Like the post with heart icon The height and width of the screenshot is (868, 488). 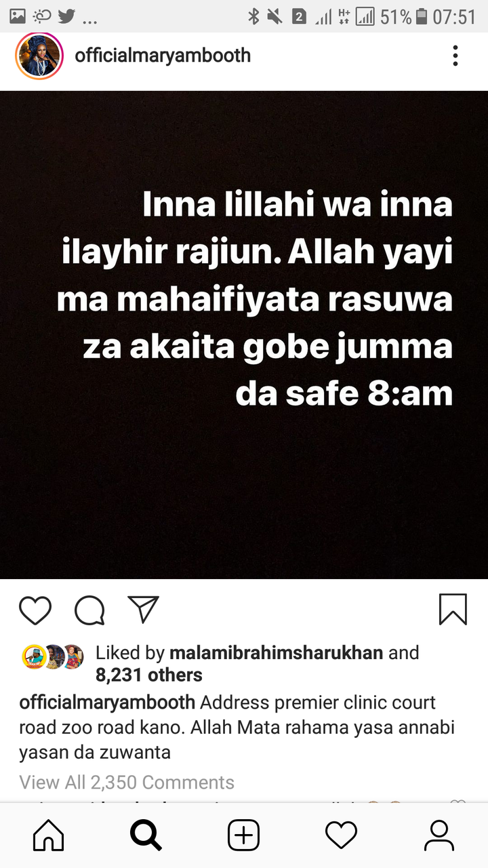(x=35, y=610)
